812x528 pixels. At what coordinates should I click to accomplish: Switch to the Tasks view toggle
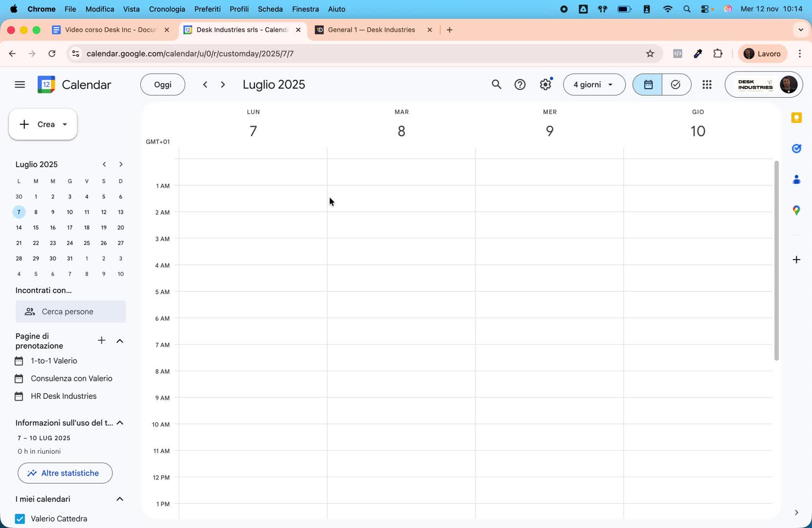pyautogui.click(x=676, y=85)
